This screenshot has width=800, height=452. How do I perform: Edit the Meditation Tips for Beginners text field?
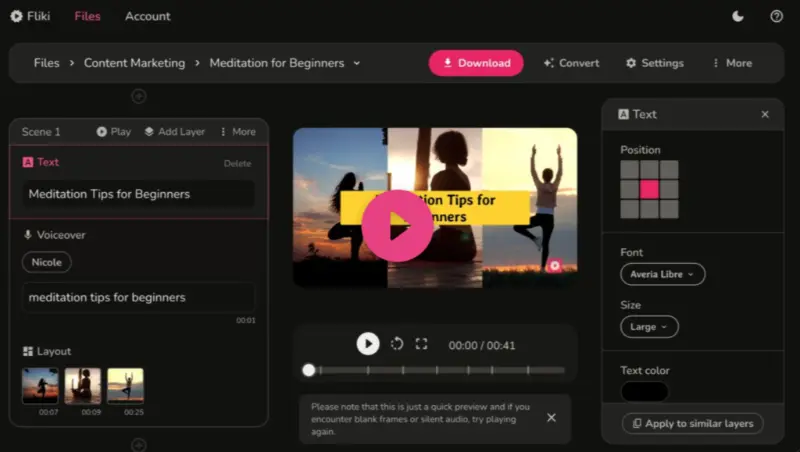coord(138,194)
